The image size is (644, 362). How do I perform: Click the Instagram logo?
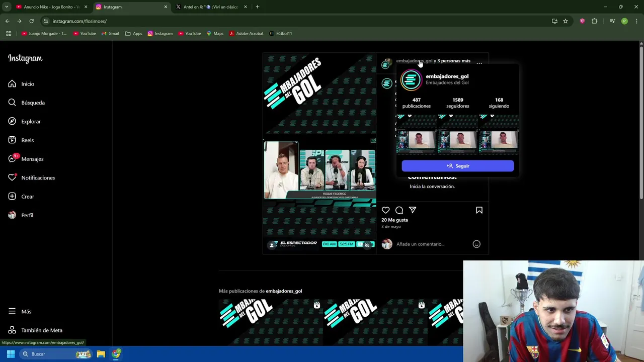(25, 58)
